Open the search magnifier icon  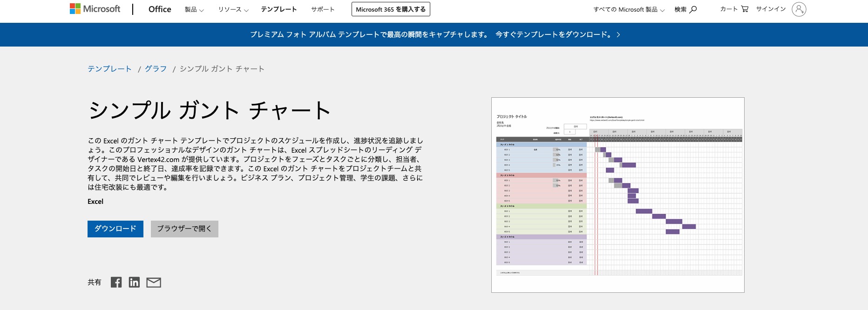[693, 9]
